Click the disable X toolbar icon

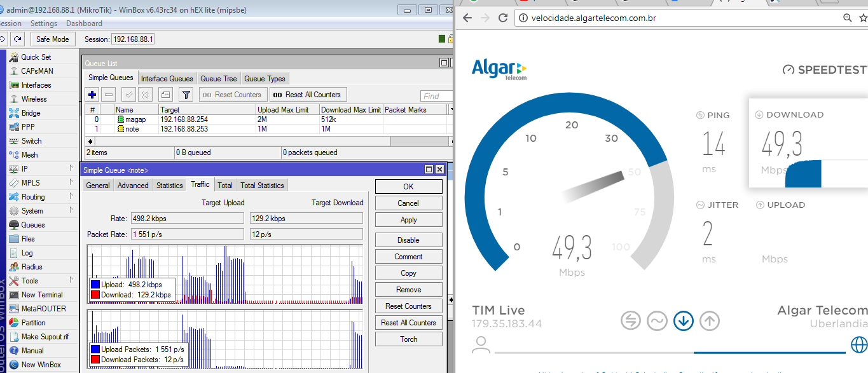point(145,95)
